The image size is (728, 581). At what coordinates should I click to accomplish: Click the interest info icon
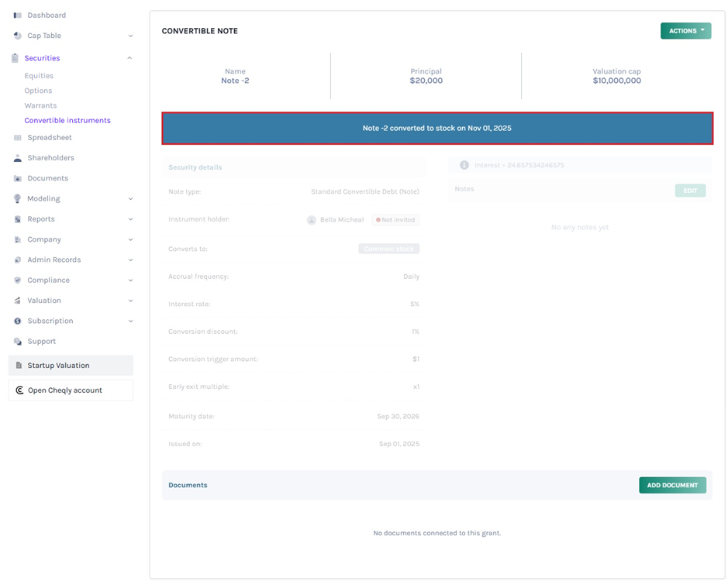click(464, 165)
